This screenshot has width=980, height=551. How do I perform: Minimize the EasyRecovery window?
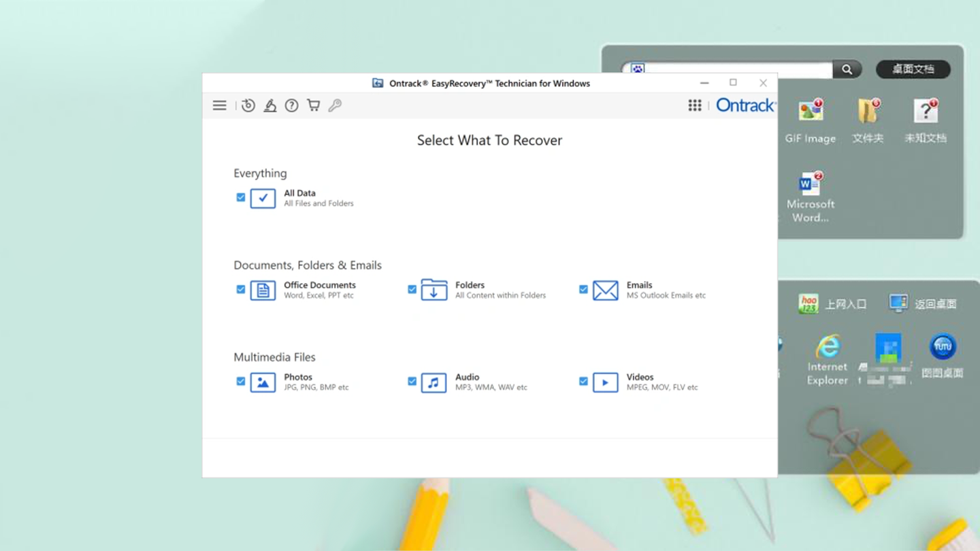(704, 83)
